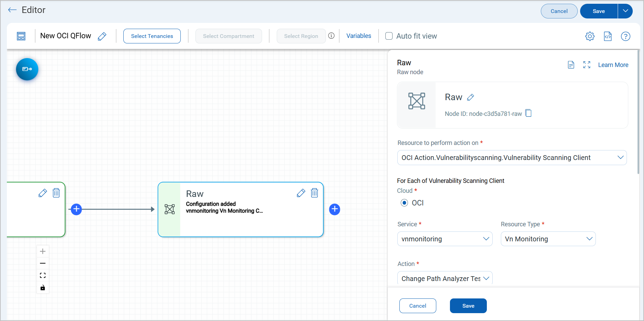Click the help question mark icon

(x=625, y=36)
